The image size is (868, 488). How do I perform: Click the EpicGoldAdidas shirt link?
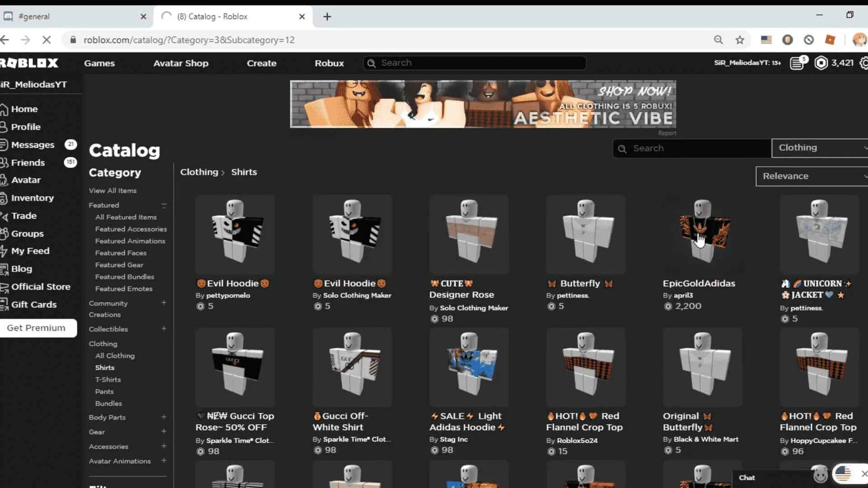click(698, 283)
